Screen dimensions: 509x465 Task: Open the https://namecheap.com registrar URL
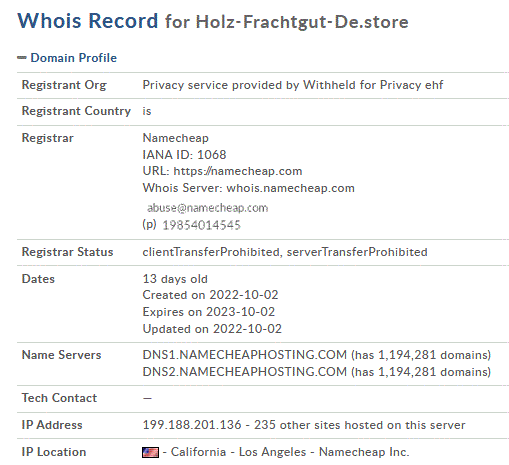tap(238, 171)
